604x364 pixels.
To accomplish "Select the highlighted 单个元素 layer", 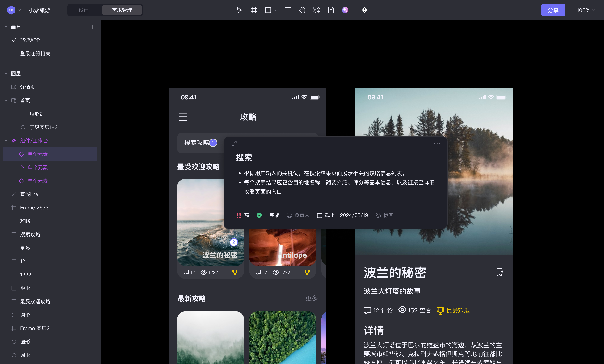I will [x=50, y=154].
